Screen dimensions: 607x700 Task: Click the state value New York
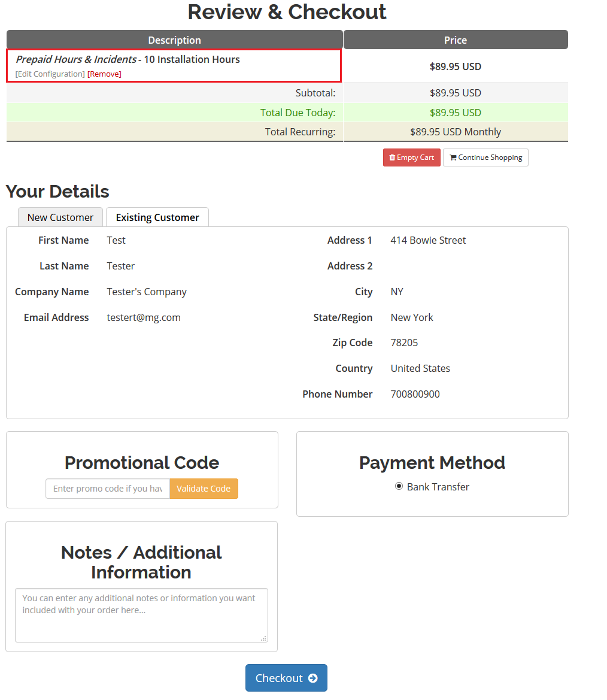(412, 317)
